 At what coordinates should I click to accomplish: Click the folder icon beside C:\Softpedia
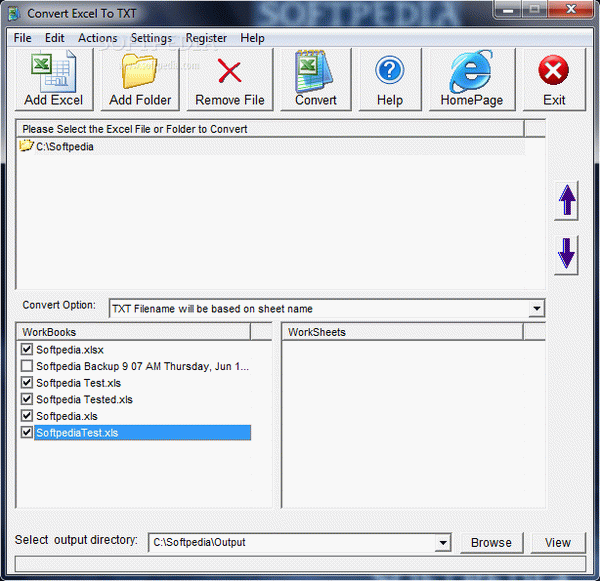[26, 146]
